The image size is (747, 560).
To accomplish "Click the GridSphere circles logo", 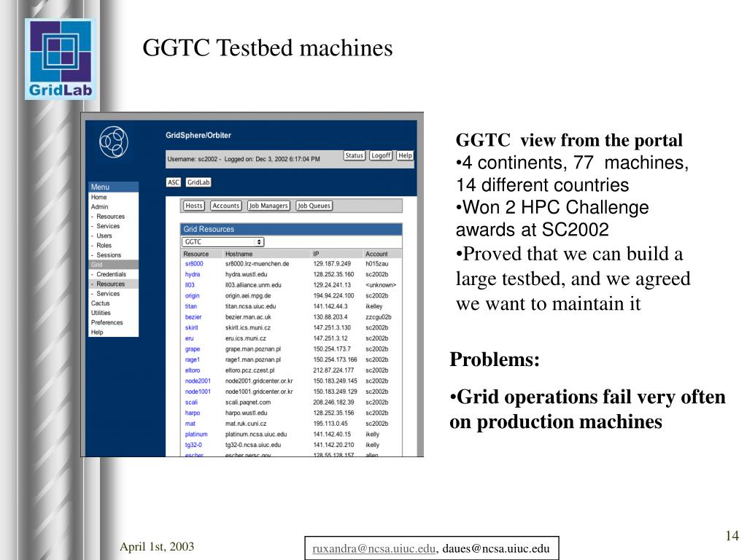I will (113, 141).
